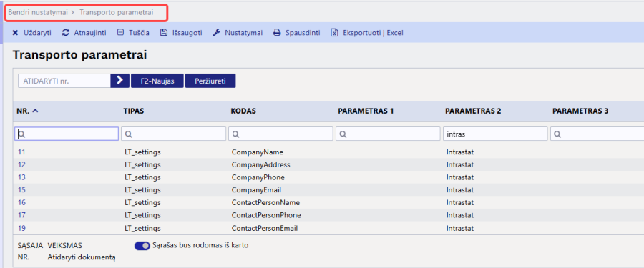Click the F2-Naujas button
The image size is (644, 268).
[x=157, y=81]
